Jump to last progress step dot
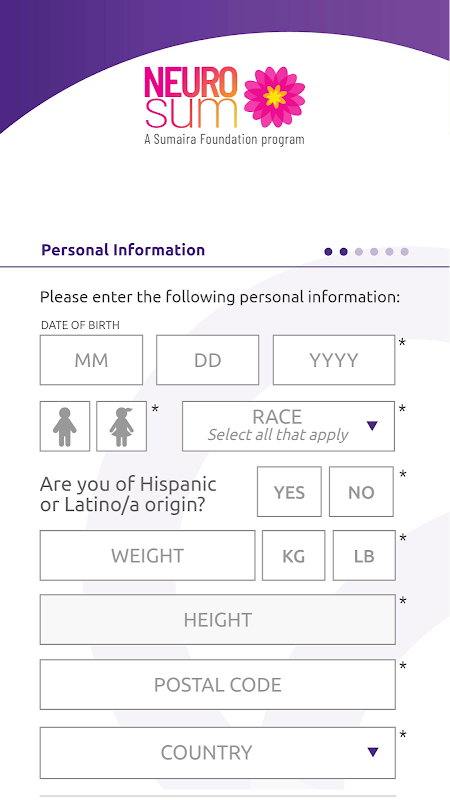450x800 pixels. tap(405, 252)
